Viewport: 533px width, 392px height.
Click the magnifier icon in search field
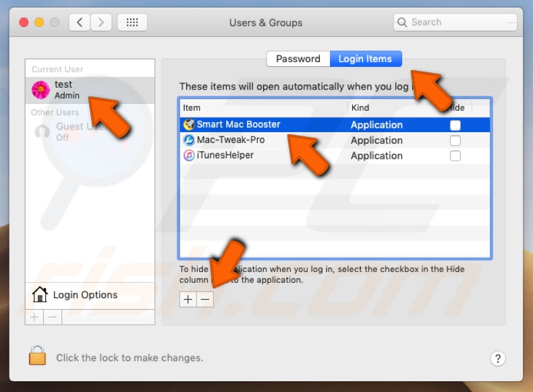402,22
